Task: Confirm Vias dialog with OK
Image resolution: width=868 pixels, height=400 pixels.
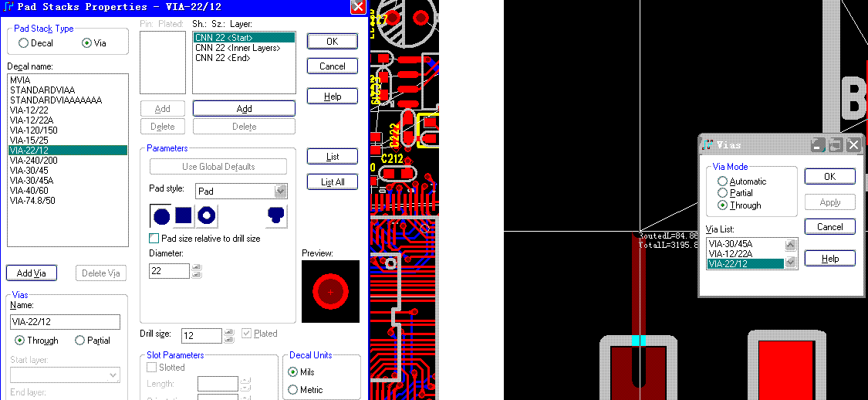Action: coord(829,176)
